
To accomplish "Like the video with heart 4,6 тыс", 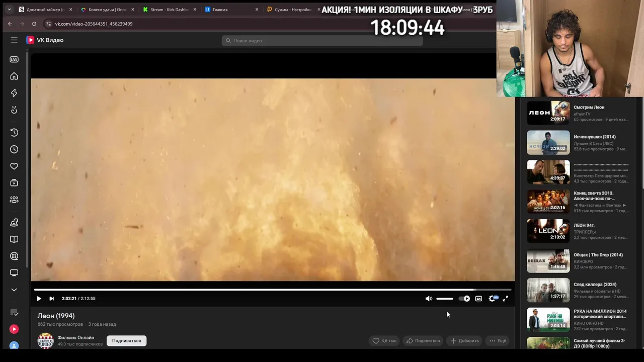I will [x=384, y=341].
